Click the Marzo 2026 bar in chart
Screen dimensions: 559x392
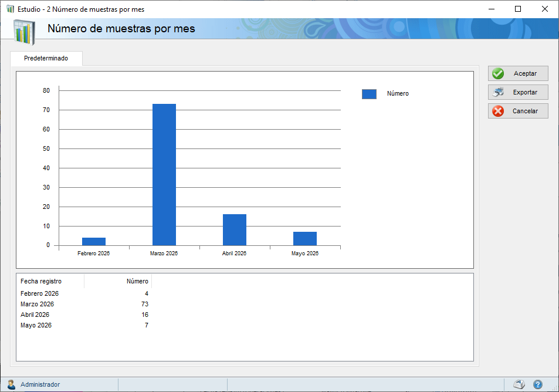164,174
